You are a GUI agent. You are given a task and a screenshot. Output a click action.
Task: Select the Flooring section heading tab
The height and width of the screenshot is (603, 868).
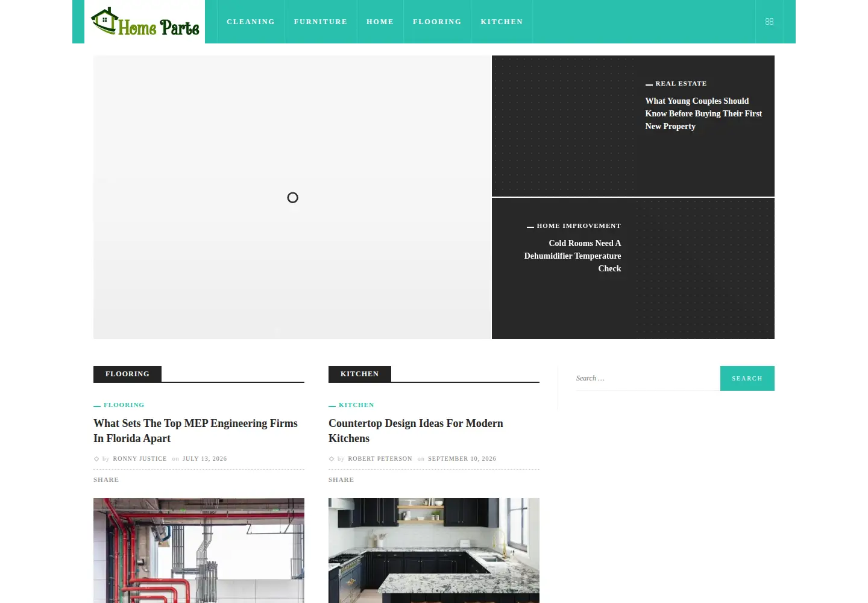[127, 374]
